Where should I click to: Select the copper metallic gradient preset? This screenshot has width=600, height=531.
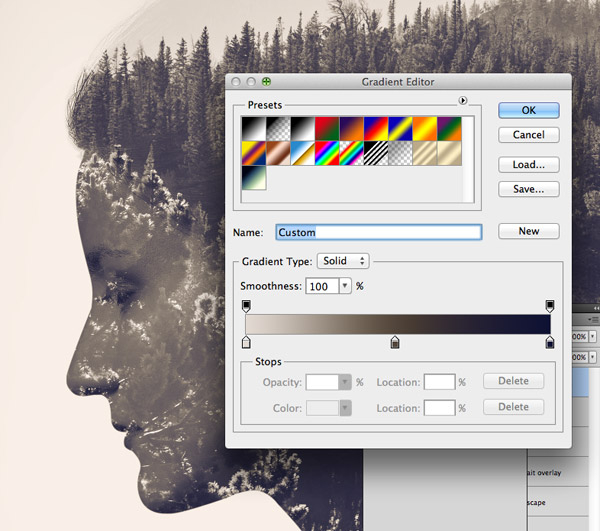(x=278, y=151)
